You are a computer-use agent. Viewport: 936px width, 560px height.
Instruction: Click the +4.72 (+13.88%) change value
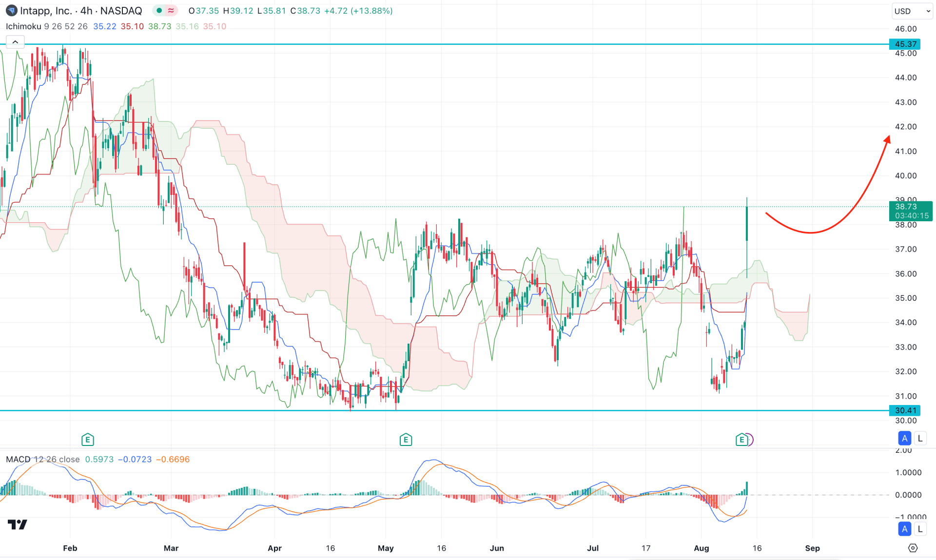pos(358,11)
